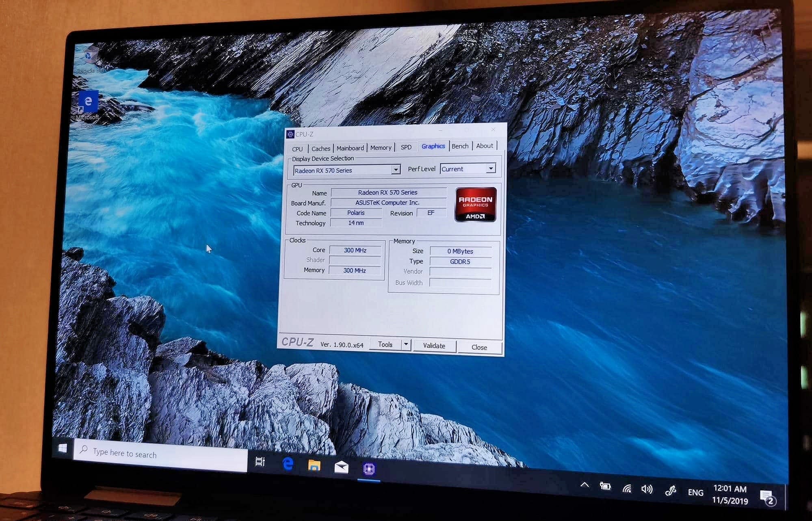812x521 pixels.
Task: Click the empty Bus Width field
Action: point(460,283)
